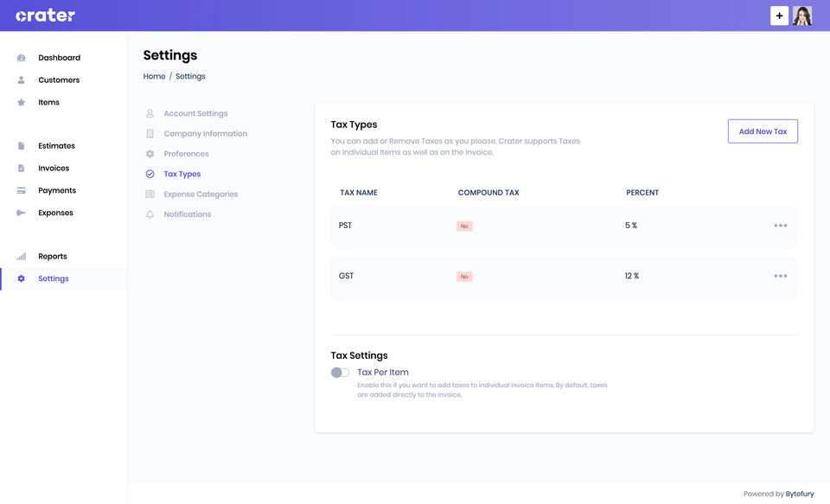
Task: Open the three-dot menu for GST tax
Action: (x=780, y=276)
